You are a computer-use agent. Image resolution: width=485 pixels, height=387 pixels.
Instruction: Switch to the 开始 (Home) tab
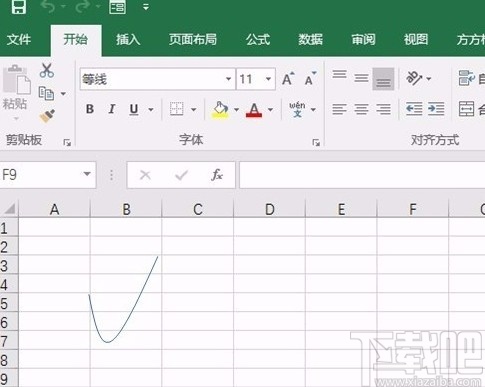76,39
